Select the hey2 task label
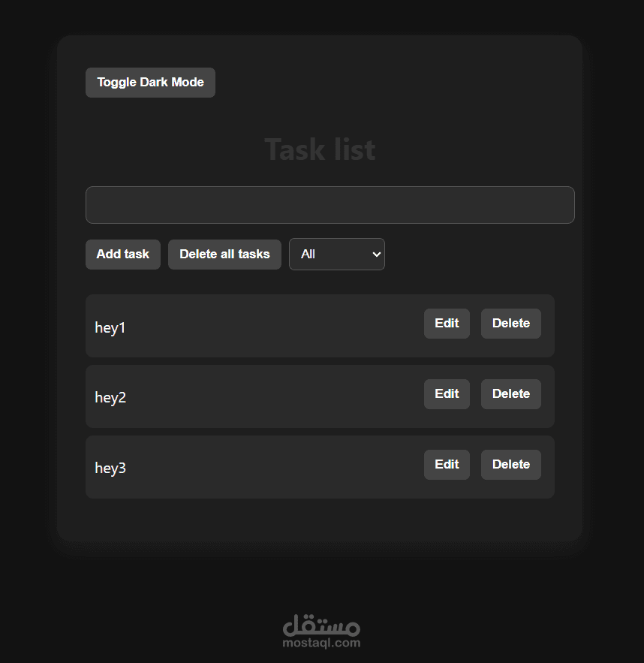Image resolution: width=644 pixels, height=663 pixels. point(110,398)
